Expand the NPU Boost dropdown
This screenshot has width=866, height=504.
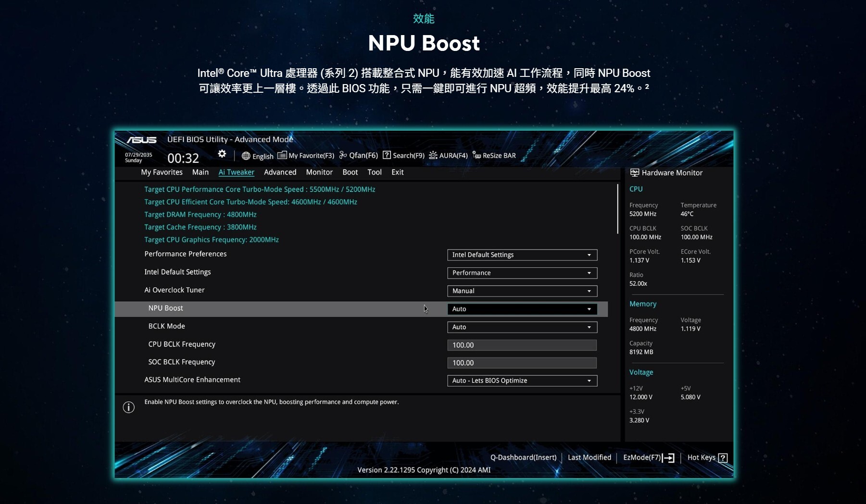[x=522, y=309]
